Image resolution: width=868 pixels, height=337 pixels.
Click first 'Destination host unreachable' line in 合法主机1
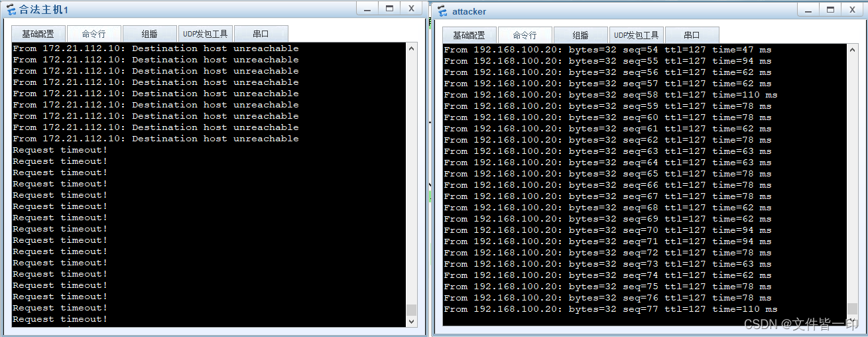[156, 48]
